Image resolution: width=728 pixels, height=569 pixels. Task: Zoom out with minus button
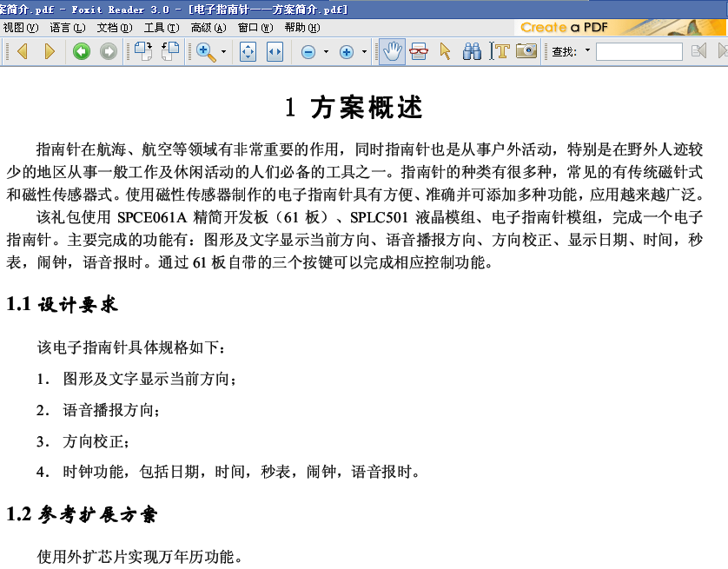coord(308,52)
